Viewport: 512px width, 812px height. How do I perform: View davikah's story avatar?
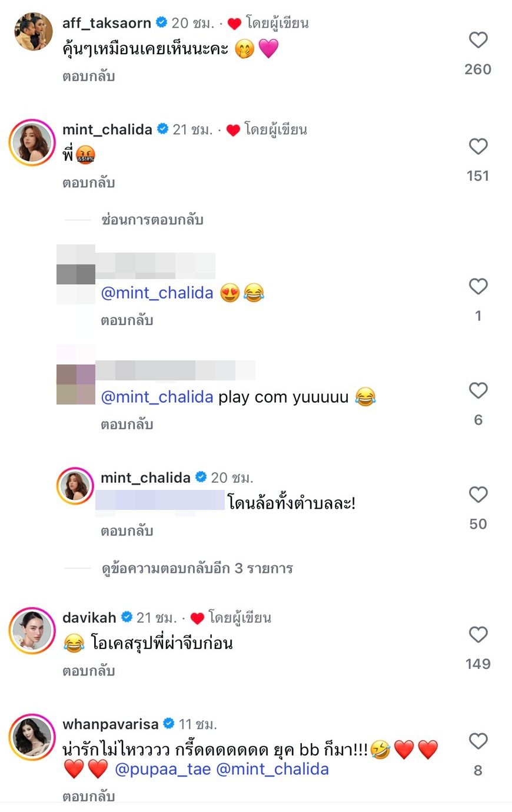pyautogui.click(x=32, y=631)
